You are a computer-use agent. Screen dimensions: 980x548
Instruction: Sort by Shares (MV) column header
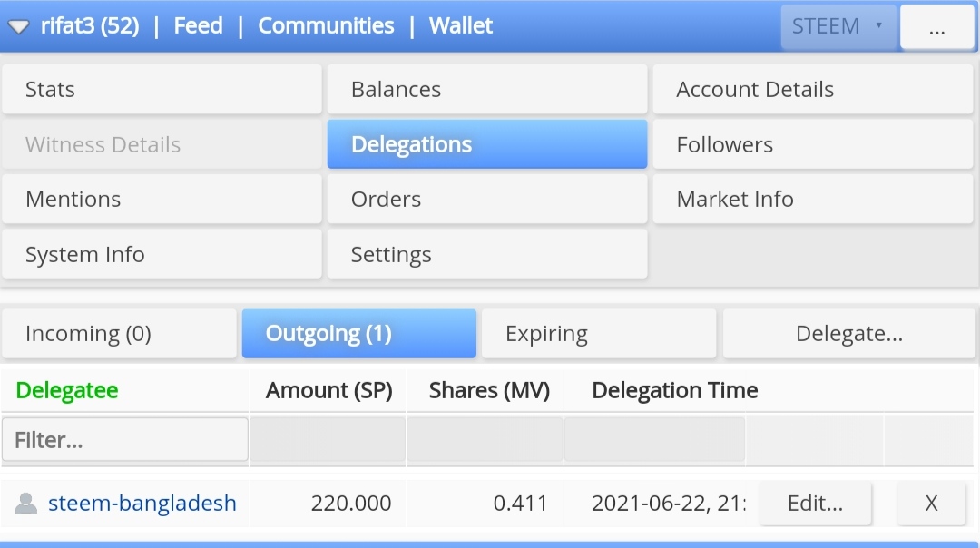[489, 390]
